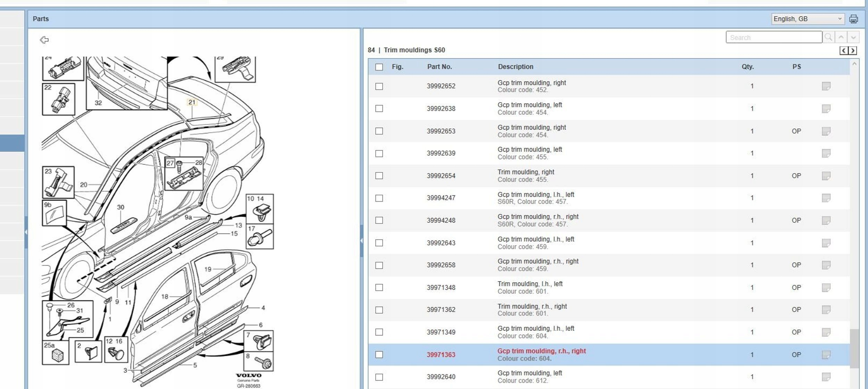Go to previous parts section arrow
Screen dimensions: 868x389
pos(844,51)
